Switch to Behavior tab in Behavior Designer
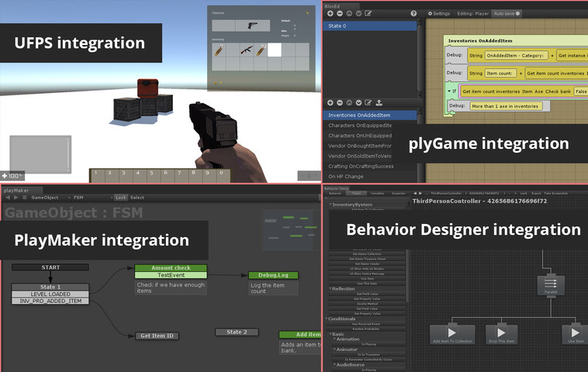 pyautogui.click(x=335, y=194)
